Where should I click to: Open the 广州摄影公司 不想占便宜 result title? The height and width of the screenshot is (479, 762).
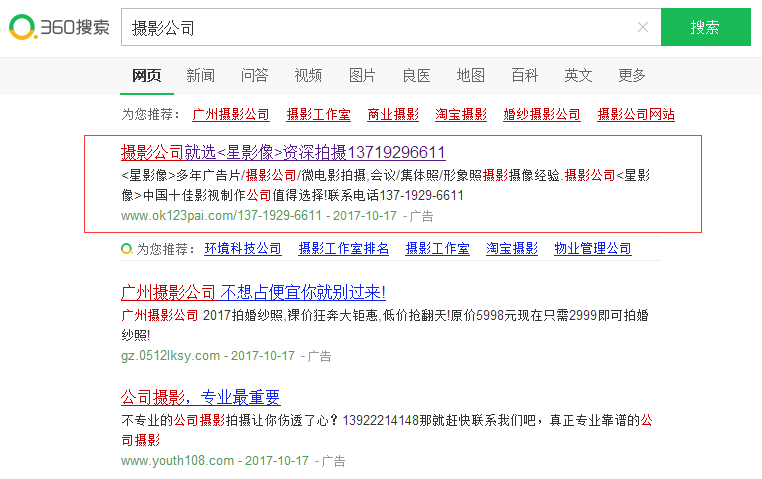tap(253, 292)
